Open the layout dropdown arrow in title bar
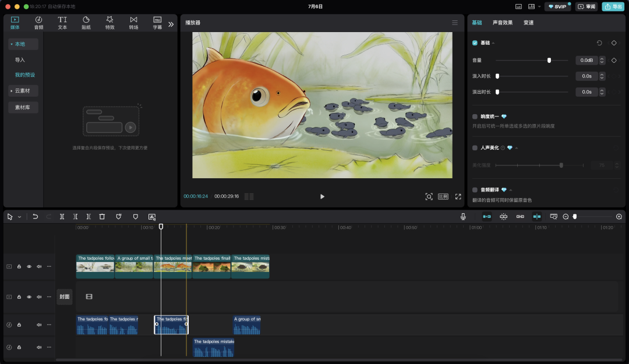This screenshot has height=364, width=629. (539, 6)
